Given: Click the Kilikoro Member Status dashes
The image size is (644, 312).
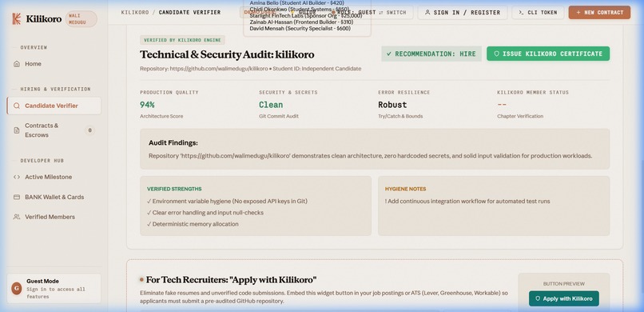Looking at the screenshot, I should [x=502, y=105].
